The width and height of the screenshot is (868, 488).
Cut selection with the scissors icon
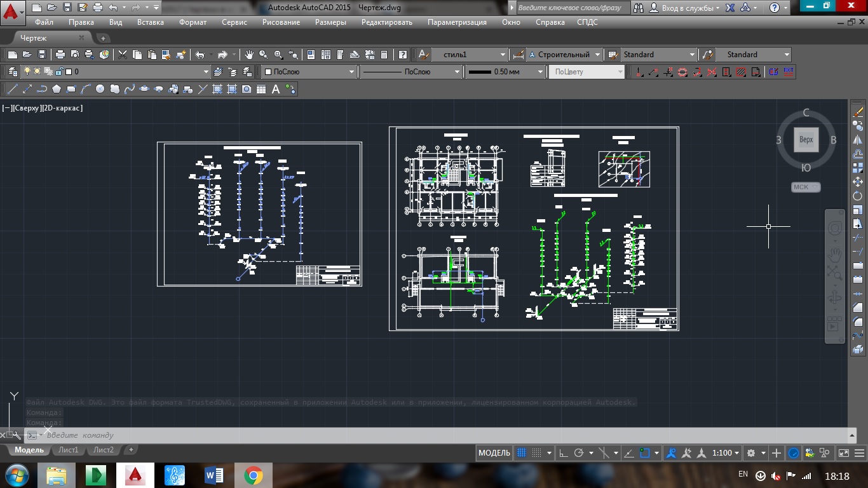pos(123,55)
